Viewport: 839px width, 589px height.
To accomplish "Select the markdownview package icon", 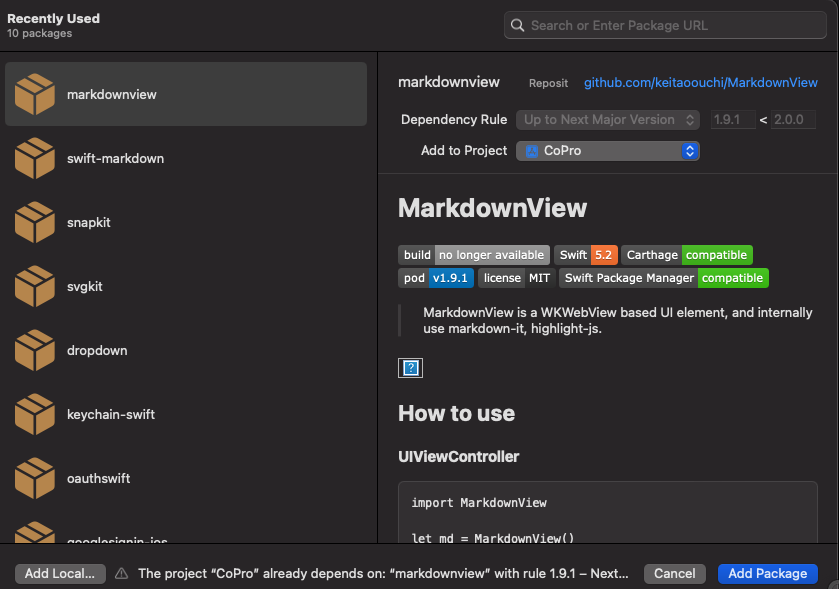I will point(34,94).
